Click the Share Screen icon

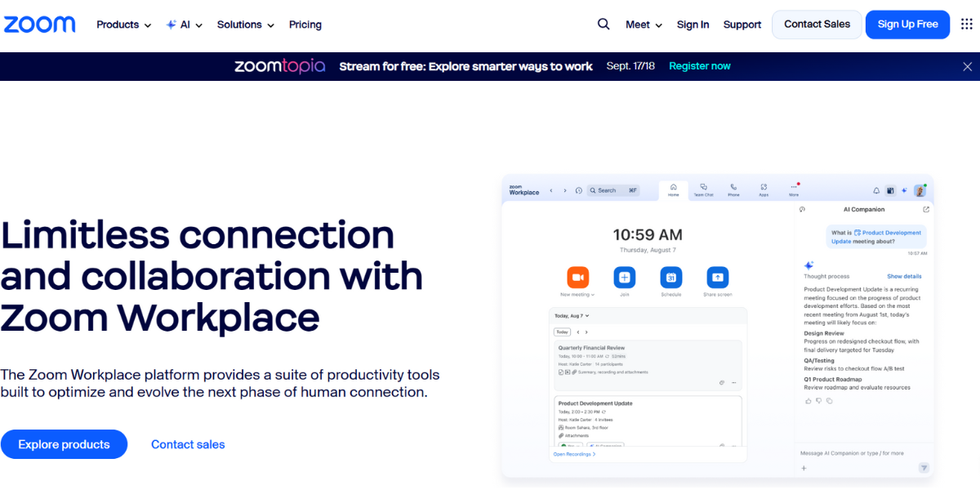717,276
